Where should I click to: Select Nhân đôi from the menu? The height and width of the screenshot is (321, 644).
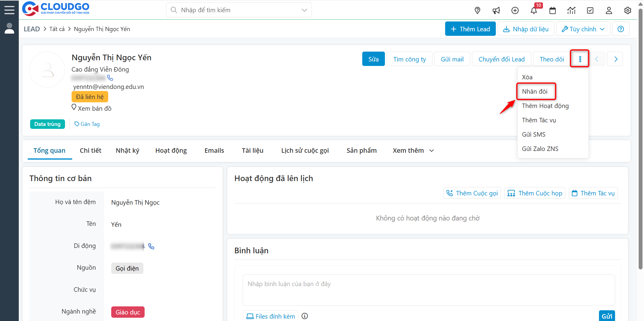[535, 92]
